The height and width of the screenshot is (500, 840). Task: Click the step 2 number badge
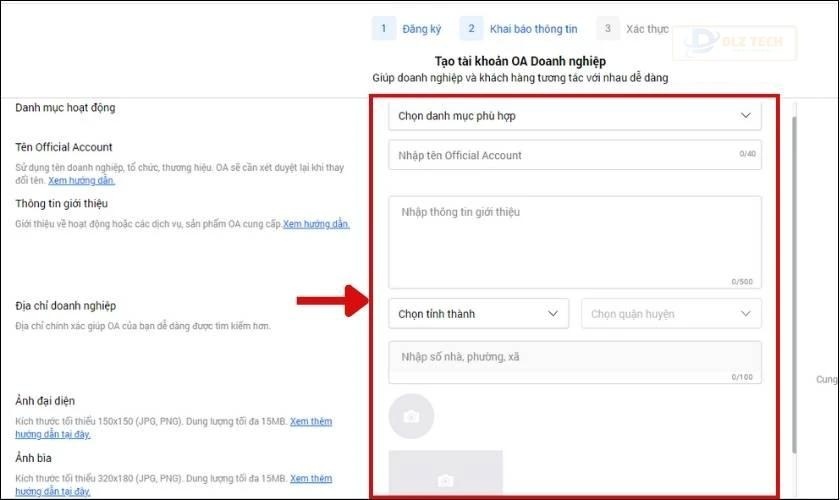pyautogui.click(x=471, y=29)
